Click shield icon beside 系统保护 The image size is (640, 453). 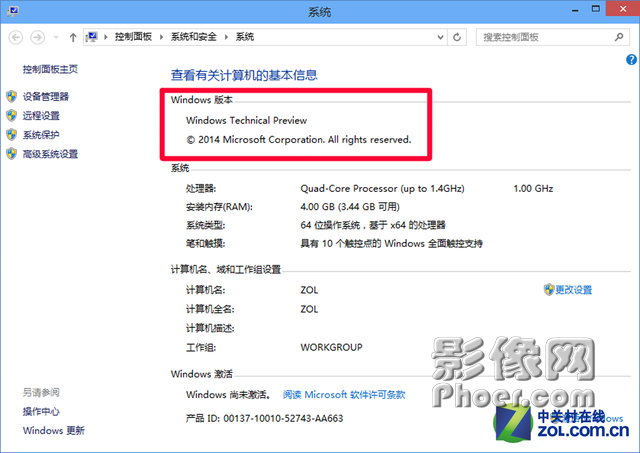pyautogui.click(x=11, y=135)
